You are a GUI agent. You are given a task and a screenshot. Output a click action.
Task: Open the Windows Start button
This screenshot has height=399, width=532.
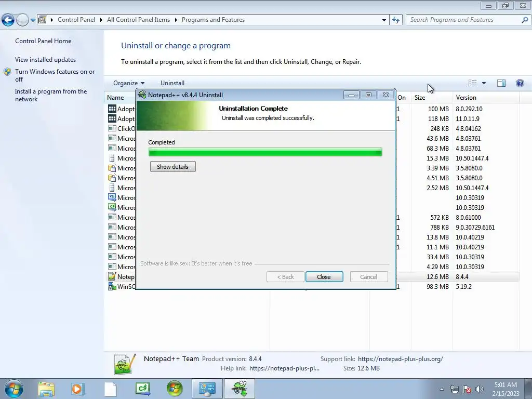[x=14, y=389]
